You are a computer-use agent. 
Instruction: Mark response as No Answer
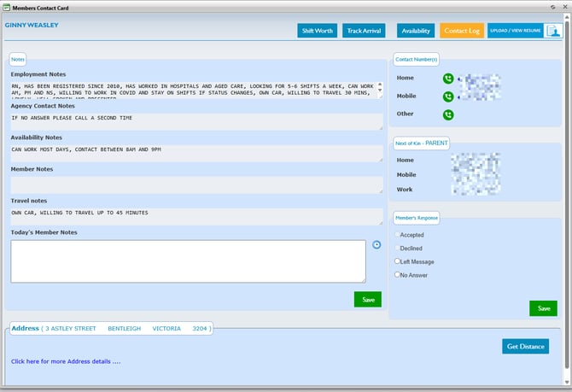(x=397, y=275)
